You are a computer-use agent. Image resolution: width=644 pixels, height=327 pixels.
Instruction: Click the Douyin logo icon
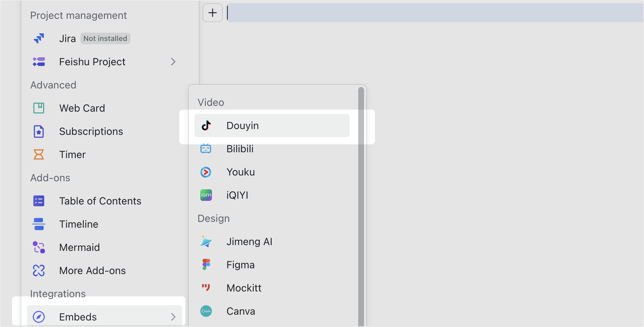[206, 125]
